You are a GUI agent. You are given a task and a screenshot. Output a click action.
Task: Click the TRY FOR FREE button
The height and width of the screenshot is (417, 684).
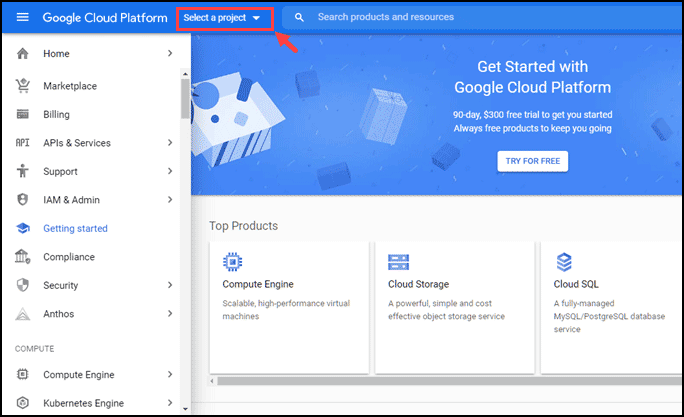[x=533, y=161]
